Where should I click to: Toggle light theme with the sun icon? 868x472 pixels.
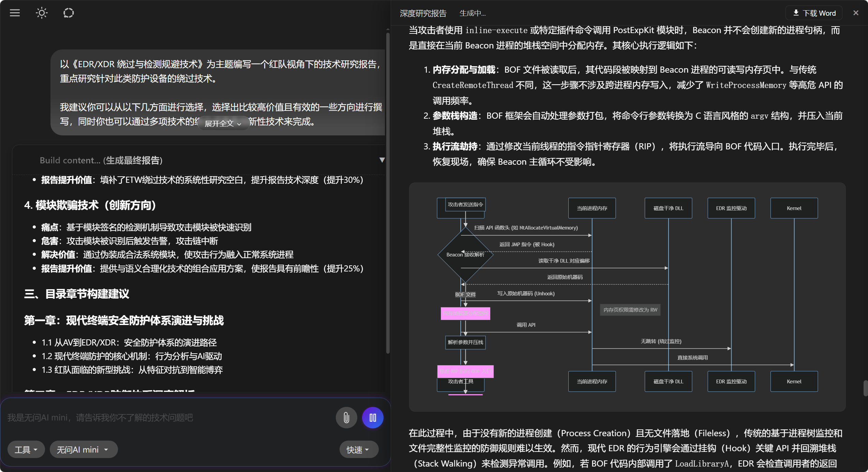(42, 13)
